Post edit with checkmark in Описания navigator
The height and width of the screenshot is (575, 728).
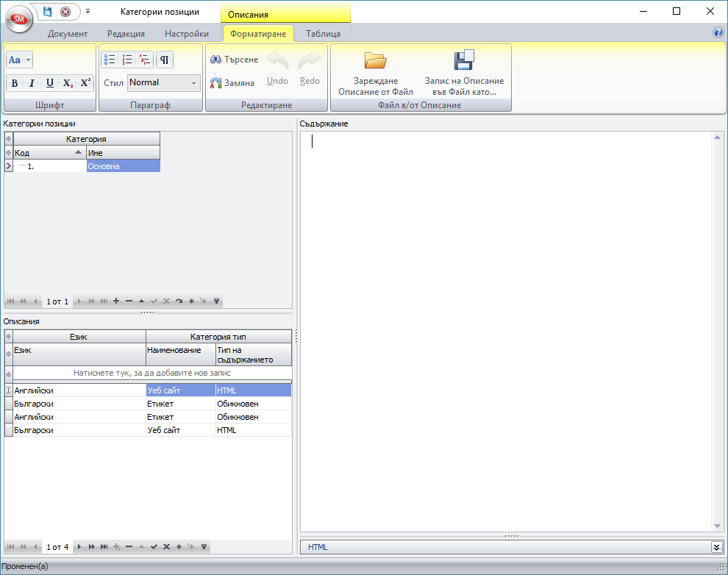154,546
